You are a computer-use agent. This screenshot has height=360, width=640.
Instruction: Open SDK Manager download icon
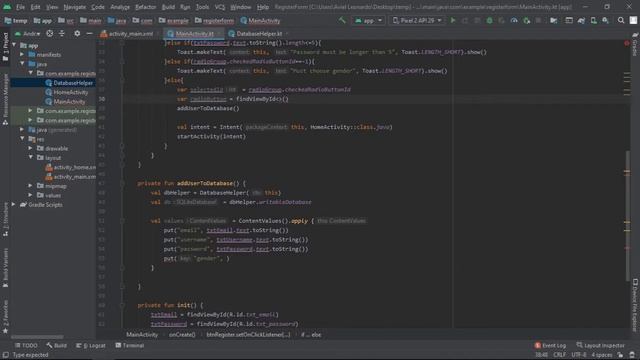pos(605,20)
